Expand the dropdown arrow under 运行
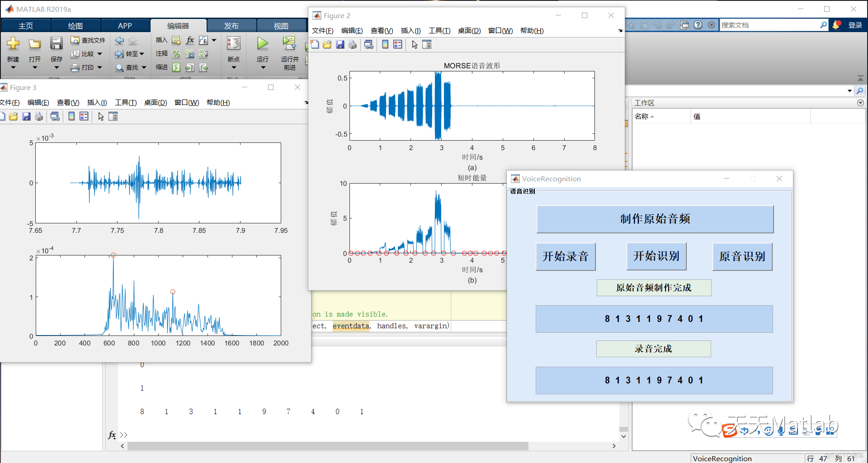 (263, 68)
